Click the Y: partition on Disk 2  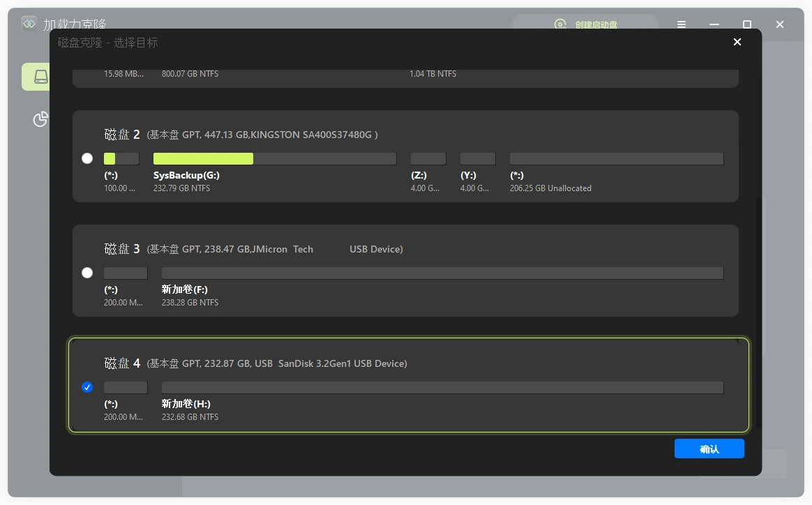pos(477,159)
